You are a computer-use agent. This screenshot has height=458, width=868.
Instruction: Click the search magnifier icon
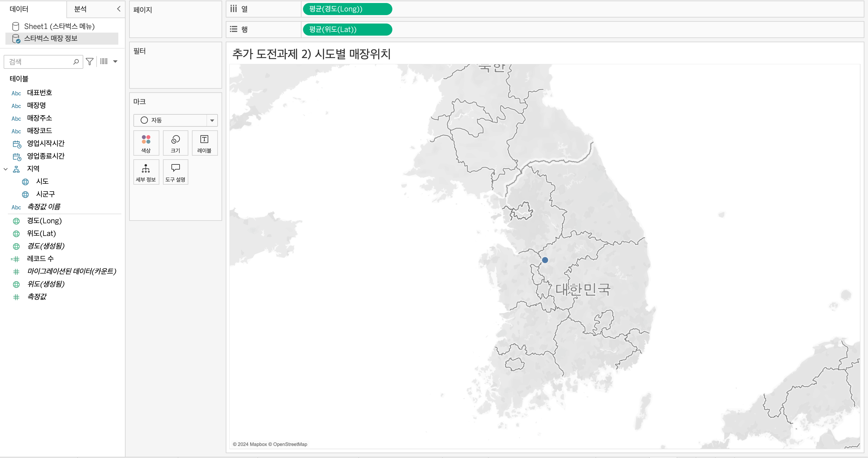76,62
